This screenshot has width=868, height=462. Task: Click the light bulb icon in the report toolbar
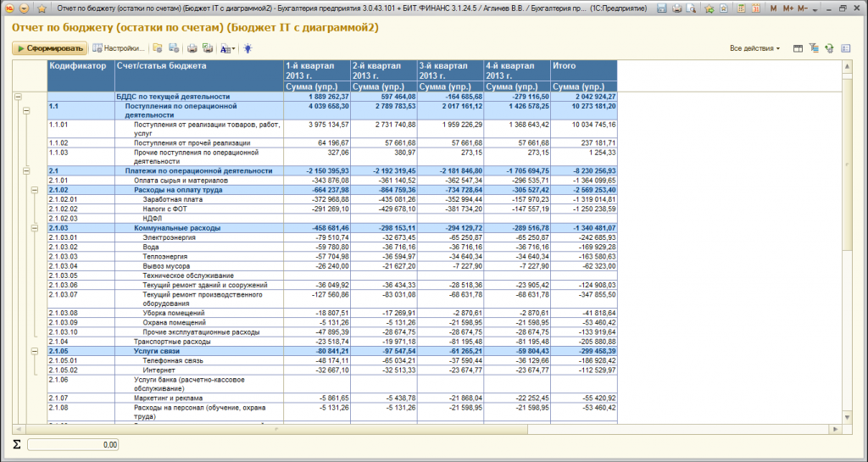tap(248, 48)
